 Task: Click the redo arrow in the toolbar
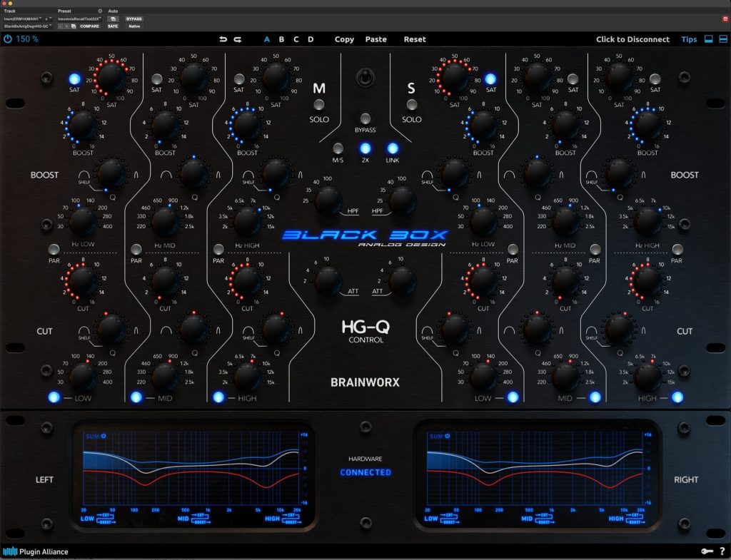[x=237, y=39]
